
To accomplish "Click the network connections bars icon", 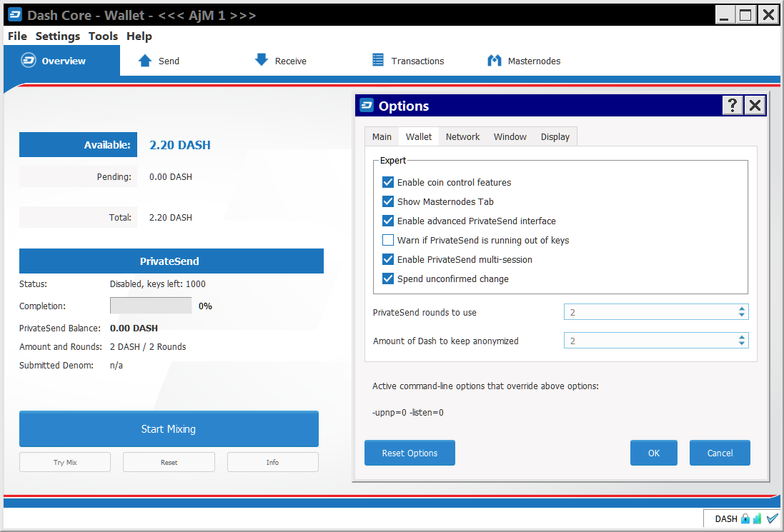I will click(757, 518).
